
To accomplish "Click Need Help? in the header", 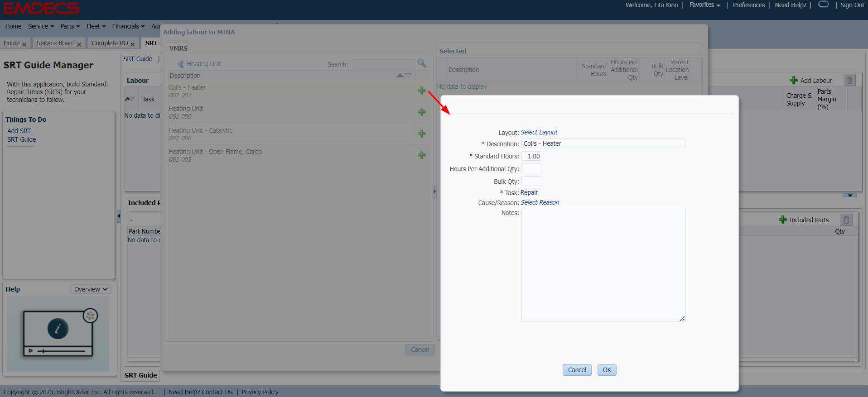I will pyautogui.click(x=791, y=5).
